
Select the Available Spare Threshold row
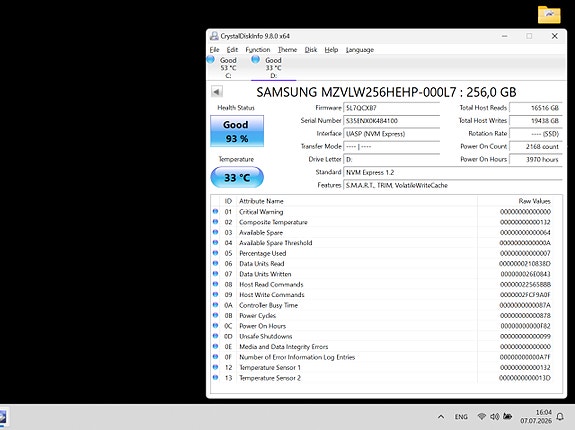pos(381,243)
